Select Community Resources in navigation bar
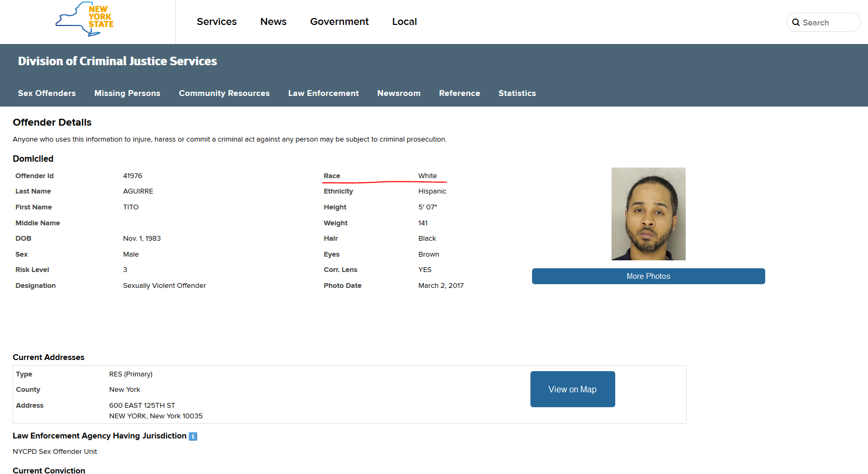The image size is (868, 474). coord(224,93)
